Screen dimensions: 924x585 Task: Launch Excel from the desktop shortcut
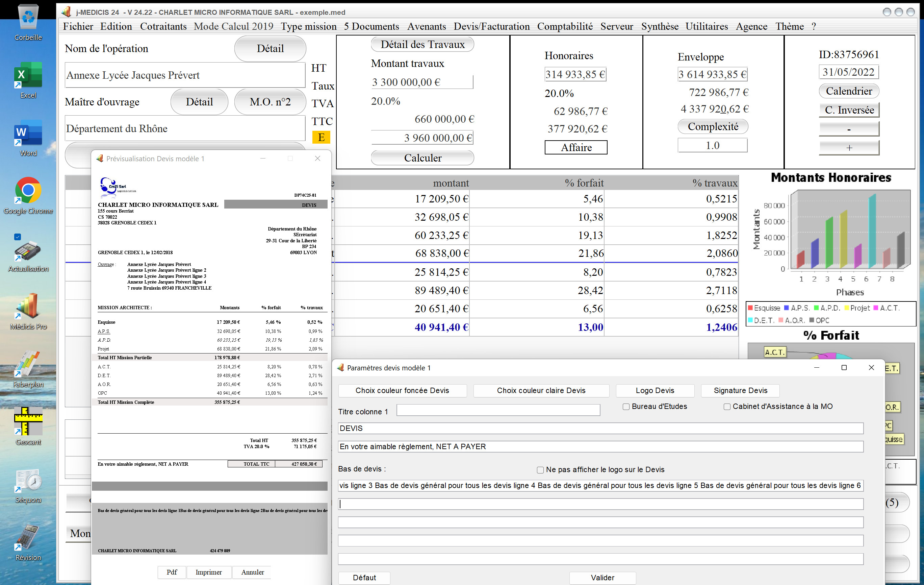coord(28,80)
